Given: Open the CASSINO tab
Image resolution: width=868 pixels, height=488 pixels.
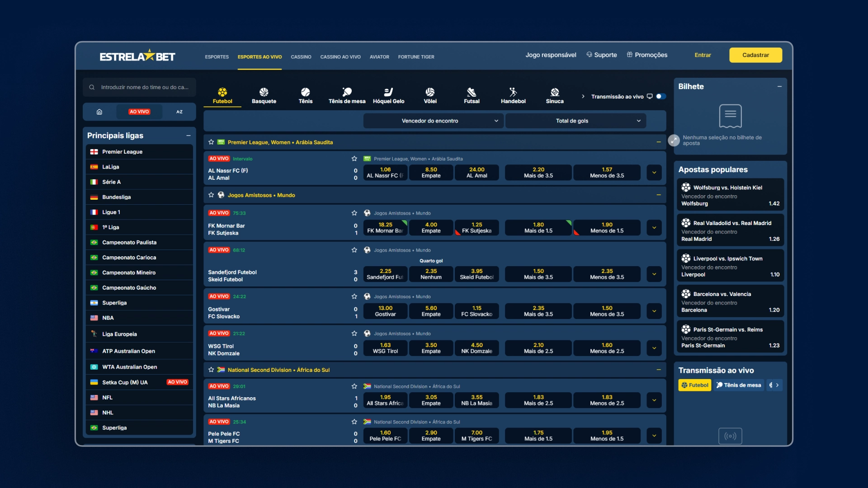Looking at the screenshot, I should coord(301,57).
